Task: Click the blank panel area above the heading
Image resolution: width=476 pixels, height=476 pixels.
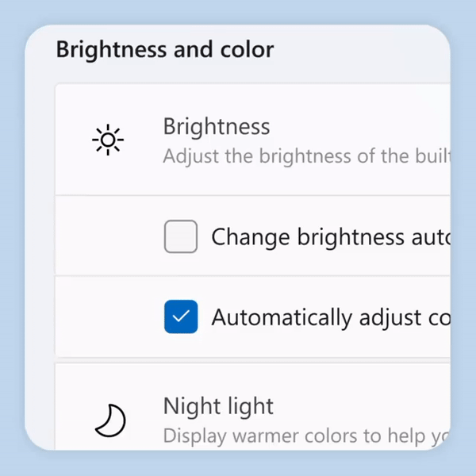Action: [x=238, y=30]
